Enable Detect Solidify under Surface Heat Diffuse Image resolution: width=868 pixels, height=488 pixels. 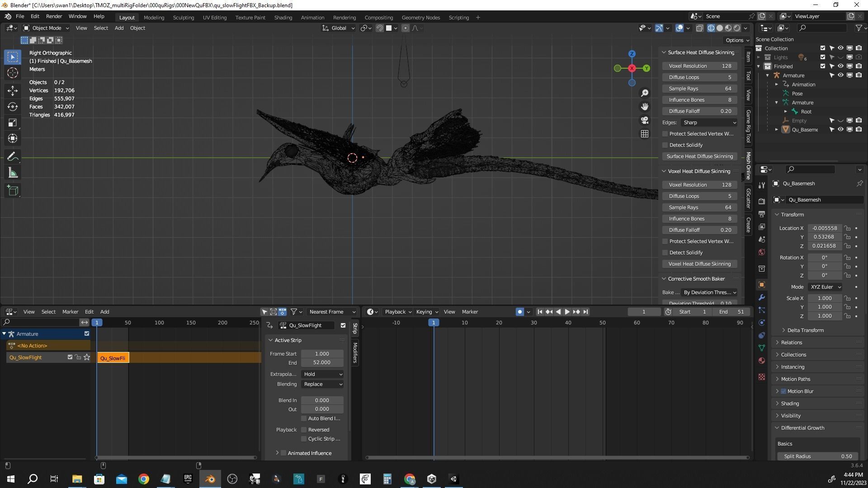point(665,145)
